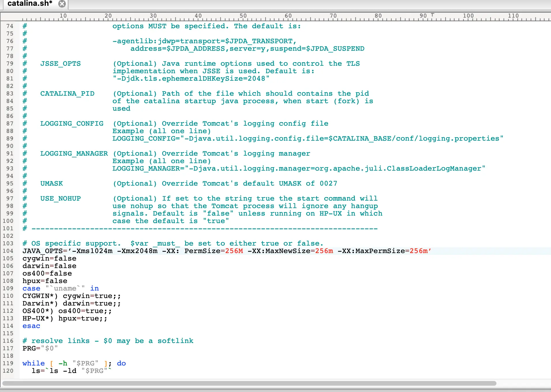Select the catalina.sh* tab

30,3
